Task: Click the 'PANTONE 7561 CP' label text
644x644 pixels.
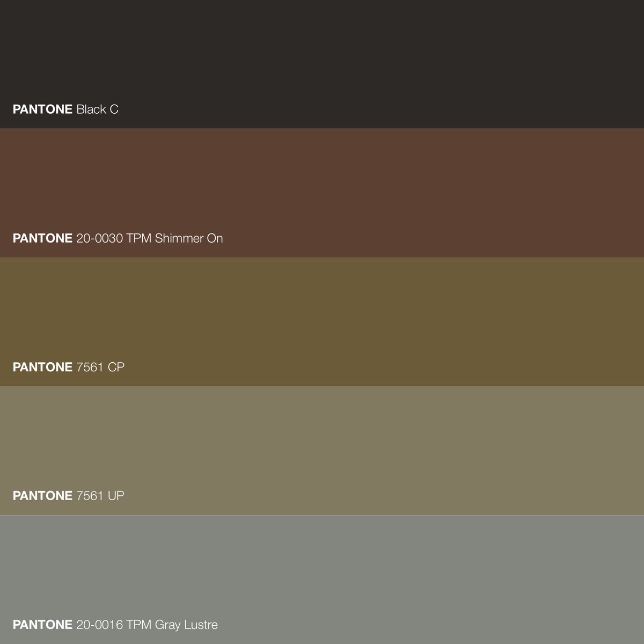Action: 69,367
